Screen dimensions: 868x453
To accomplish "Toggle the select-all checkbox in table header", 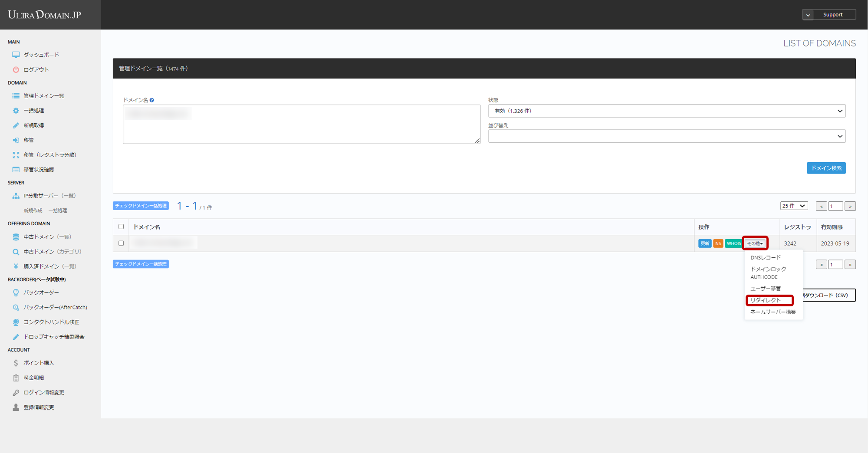I will click(x=121, y=226).
